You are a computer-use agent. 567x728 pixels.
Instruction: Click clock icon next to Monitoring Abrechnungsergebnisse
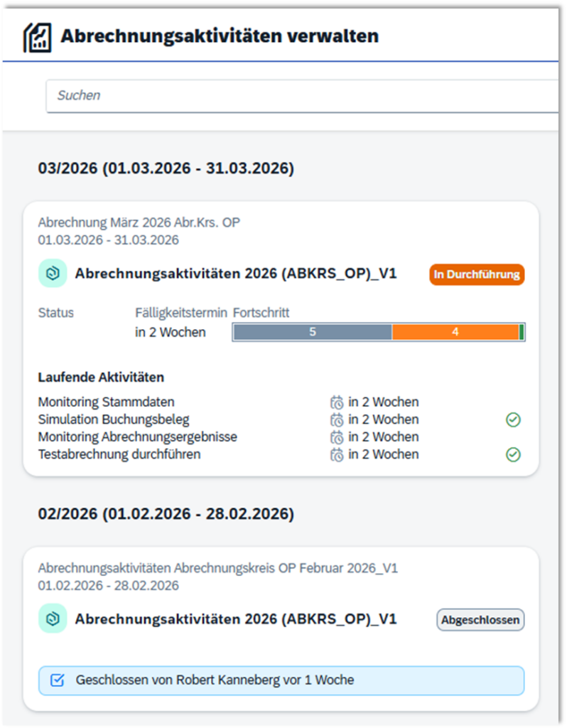tap(337, 437)
